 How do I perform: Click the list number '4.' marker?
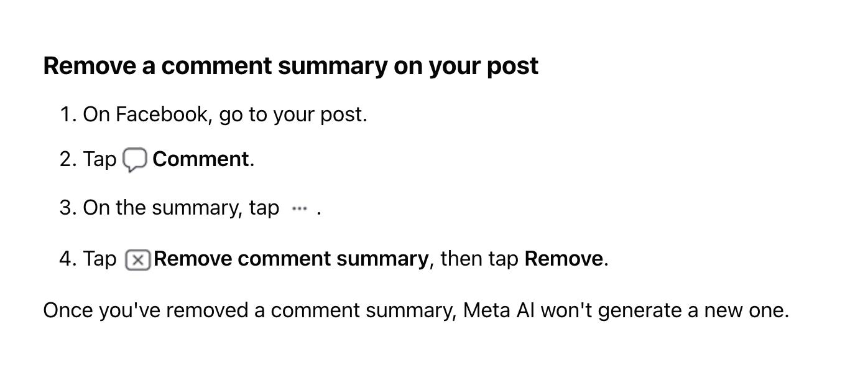68,259
